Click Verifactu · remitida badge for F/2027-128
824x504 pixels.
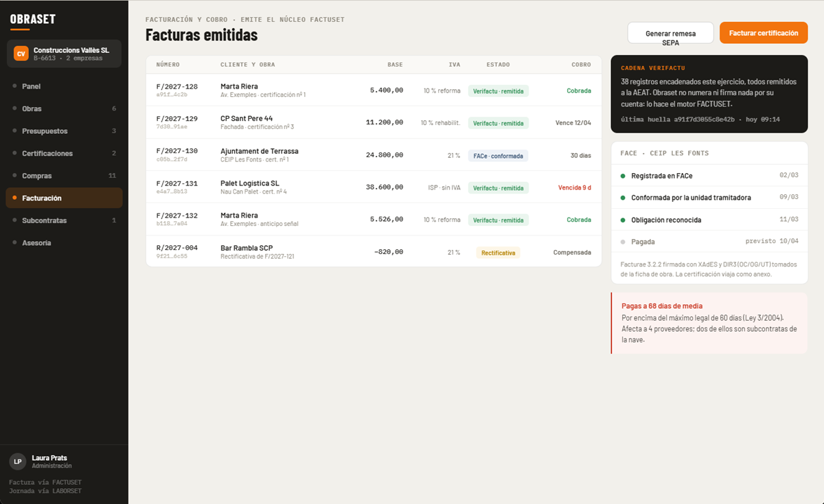tap(499, 91)
